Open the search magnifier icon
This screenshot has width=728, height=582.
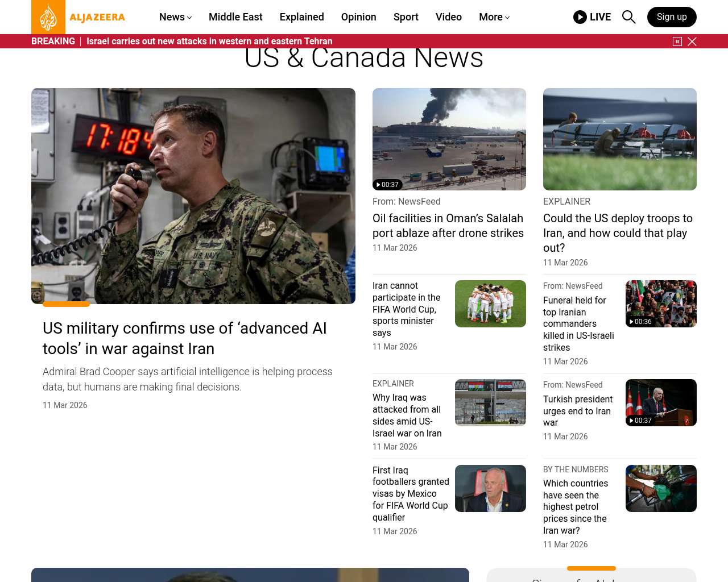(x=628, y=17)
